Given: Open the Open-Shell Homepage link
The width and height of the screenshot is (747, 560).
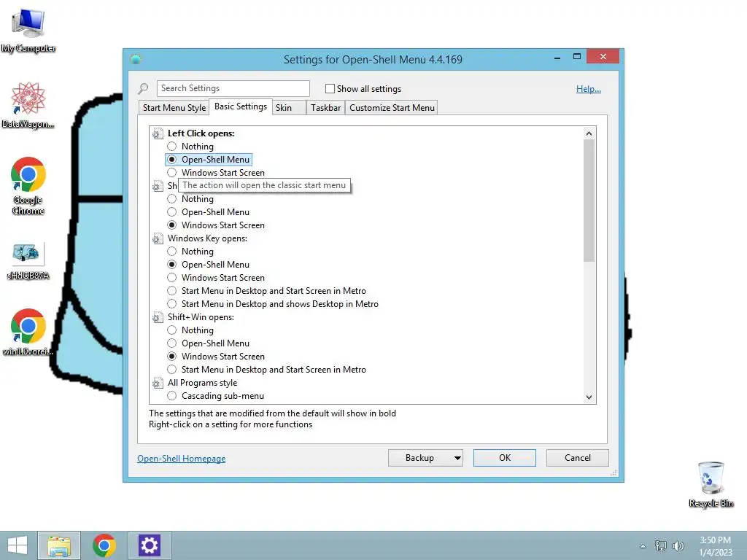Looking at the screenshot, I should [182, 459].
